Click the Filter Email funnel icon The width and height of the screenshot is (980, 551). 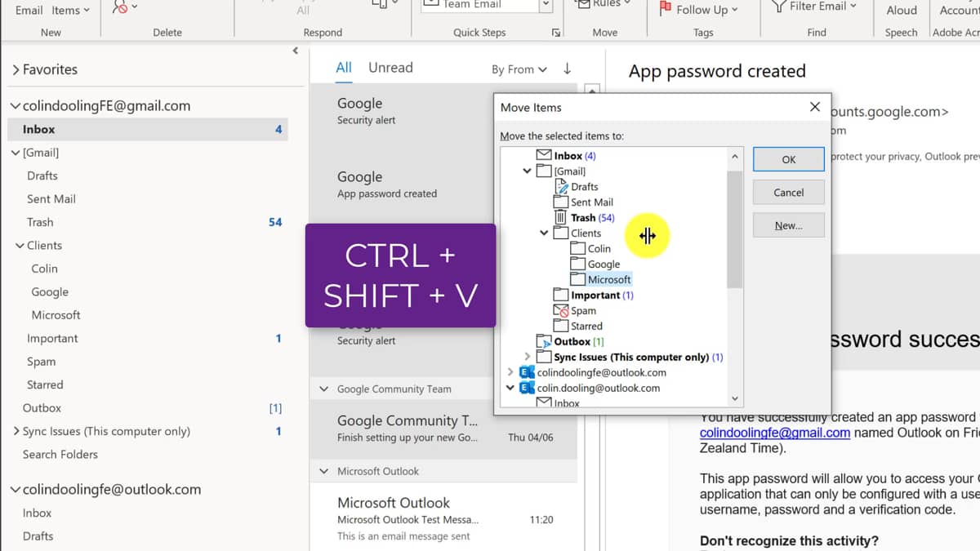pos(778,7)
